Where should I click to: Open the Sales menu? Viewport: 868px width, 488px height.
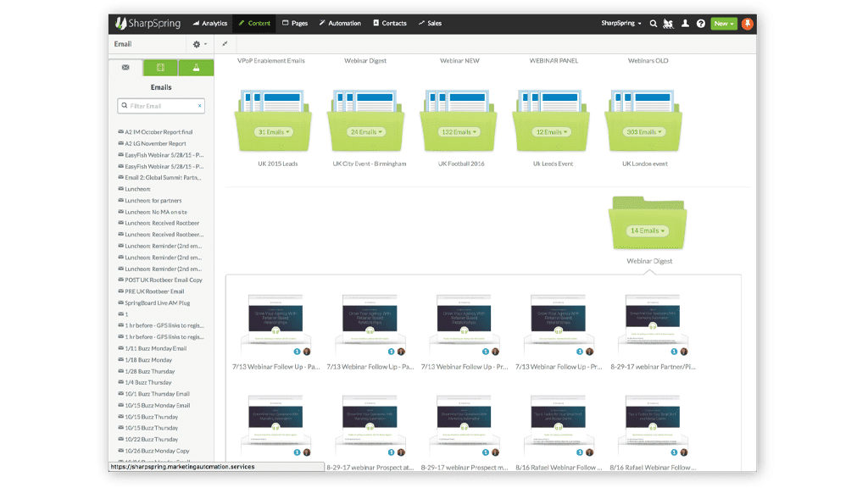[430, 23]
